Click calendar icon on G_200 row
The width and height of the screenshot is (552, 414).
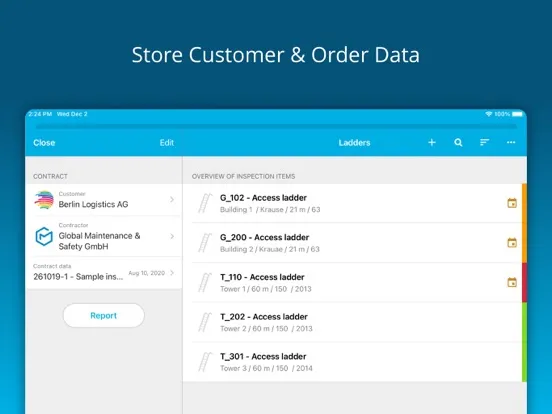[x=512, y=243]
